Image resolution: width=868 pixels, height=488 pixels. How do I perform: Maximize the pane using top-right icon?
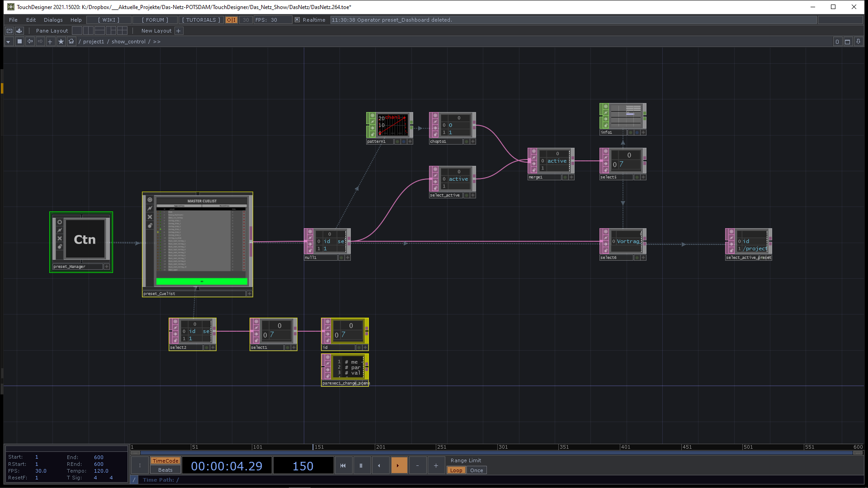[848, 42]
